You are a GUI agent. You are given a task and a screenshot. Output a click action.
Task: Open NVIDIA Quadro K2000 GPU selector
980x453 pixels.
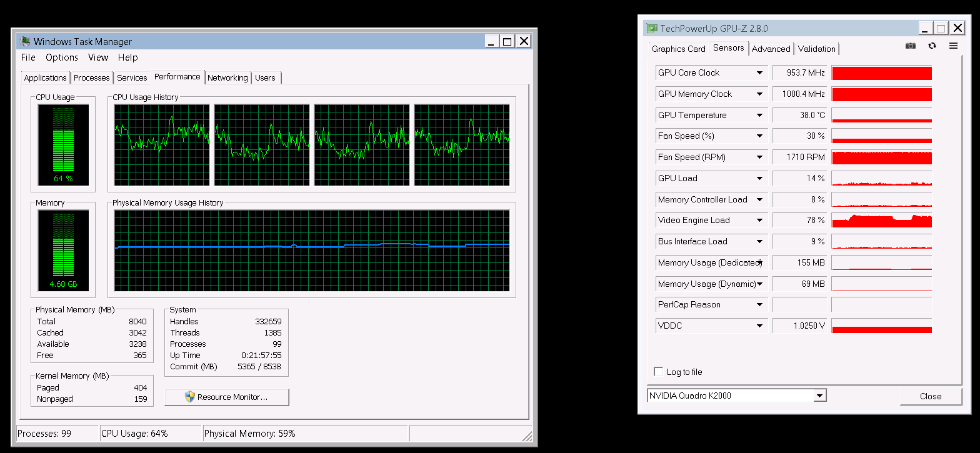737,396
